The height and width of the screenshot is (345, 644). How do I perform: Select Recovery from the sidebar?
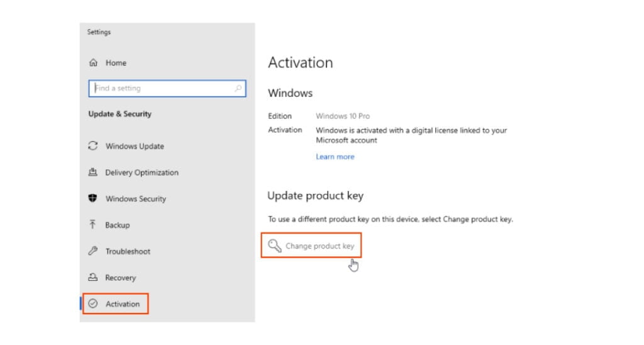point(121,278)
